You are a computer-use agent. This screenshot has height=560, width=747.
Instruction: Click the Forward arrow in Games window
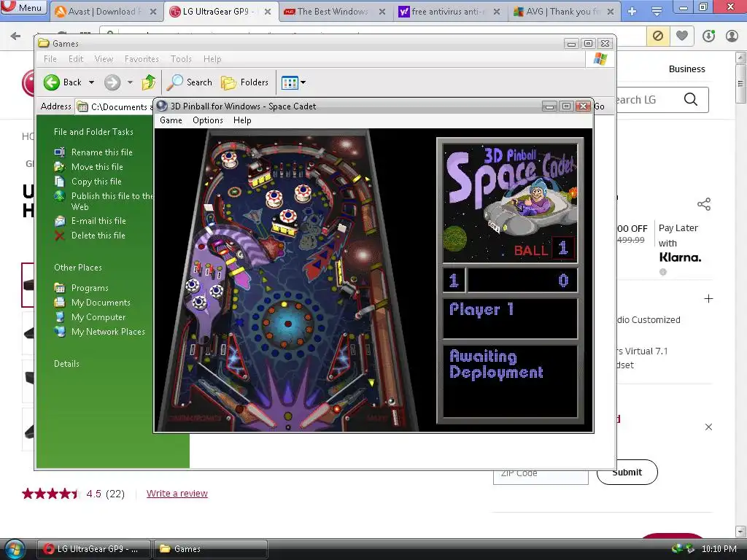pos(112,82)
